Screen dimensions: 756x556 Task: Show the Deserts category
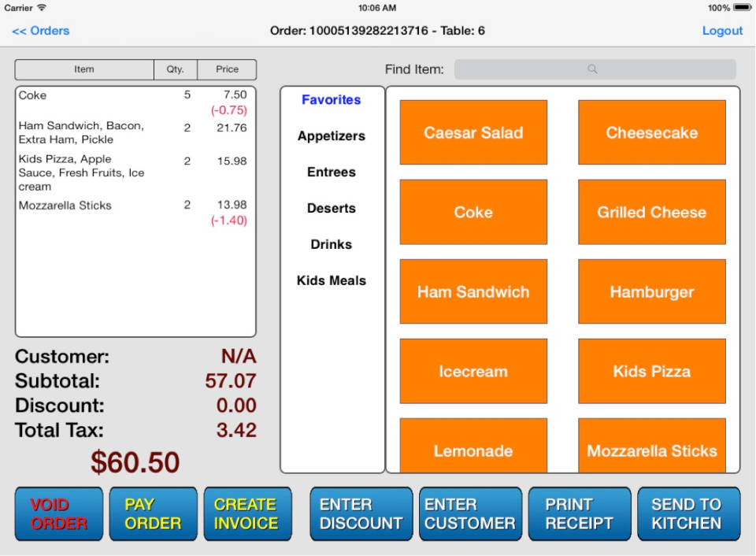pyautogui.click(x=332, y=209)
